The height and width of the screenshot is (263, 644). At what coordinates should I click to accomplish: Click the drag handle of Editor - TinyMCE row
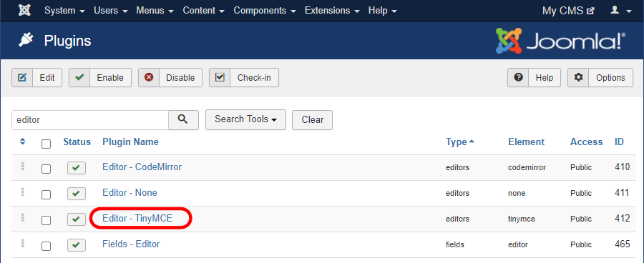23,218
